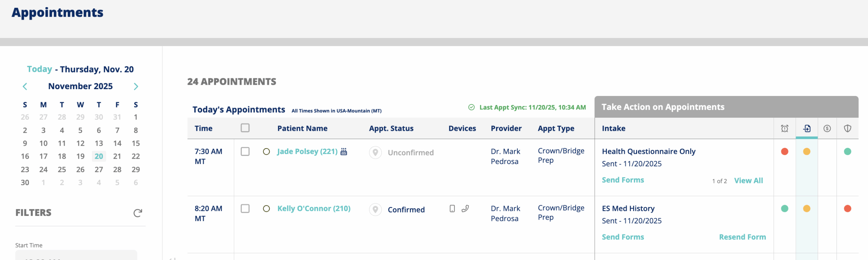Open the payments dollar column icon

[827, 128]
